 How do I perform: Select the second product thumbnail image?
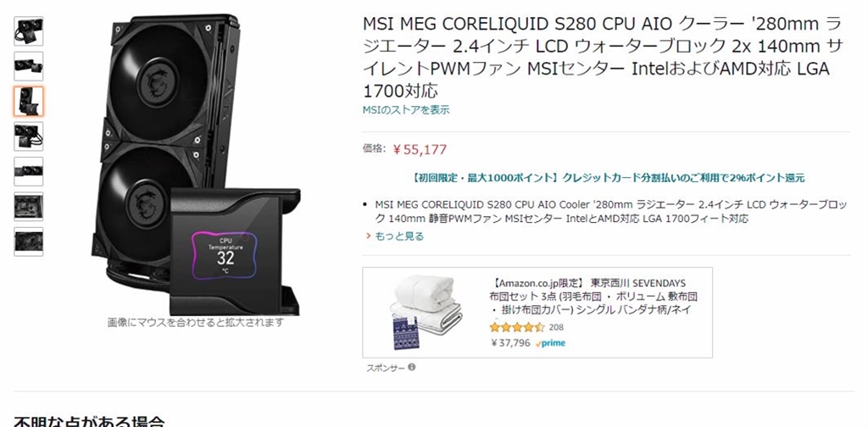(x=28, y=66)
